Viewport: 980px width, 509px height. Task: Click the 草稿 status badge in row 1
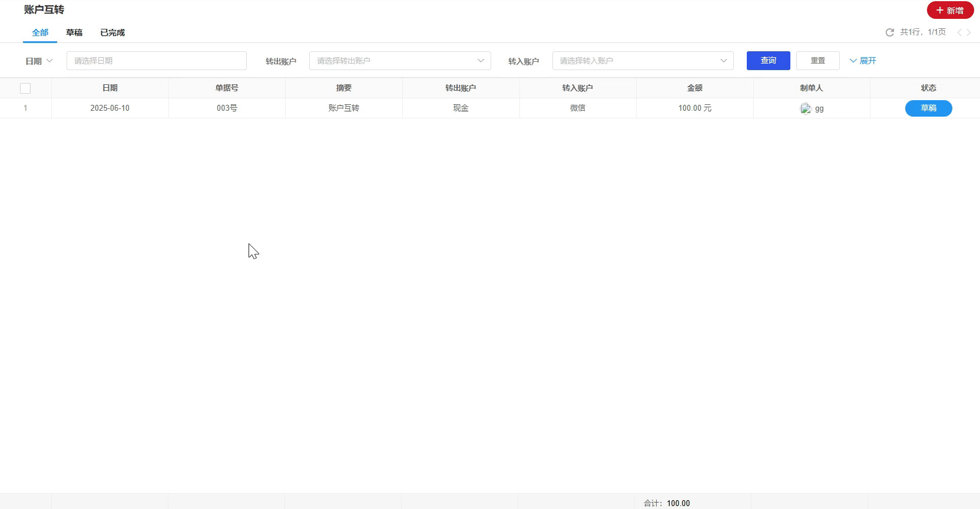tap(928, 108)
